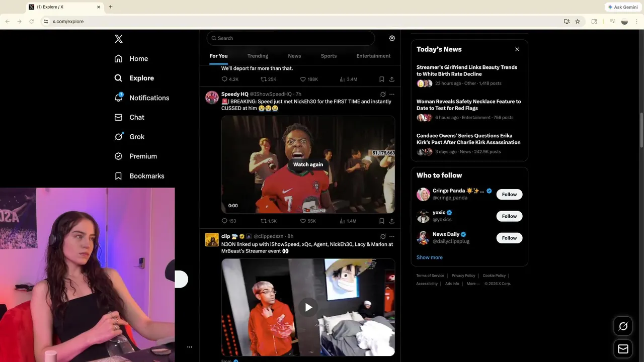644x362 pixels.
Task: Follow yoxic account
Action: tap(509, 216)
